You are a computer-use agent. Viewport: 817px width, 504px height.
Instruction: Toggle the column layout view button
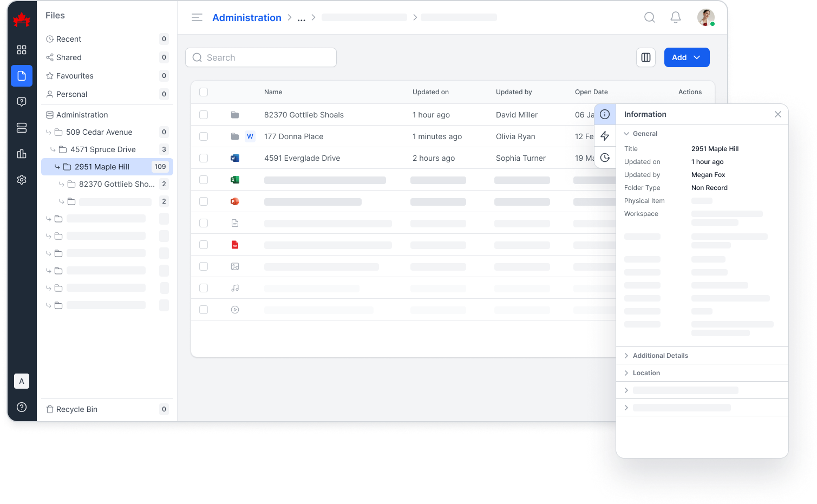645,57
